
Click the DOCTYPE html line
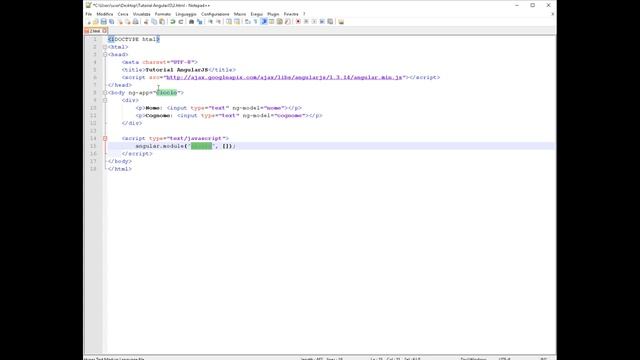pos(134,40)
